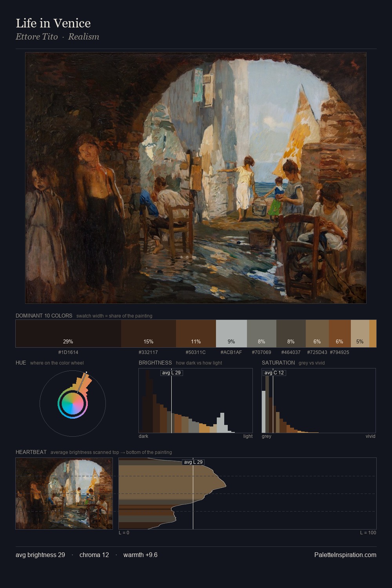Click the 'DOMINANT 10 COLORS' heading
Viewport: 392px width, 588px height.
tap(44, 316)
